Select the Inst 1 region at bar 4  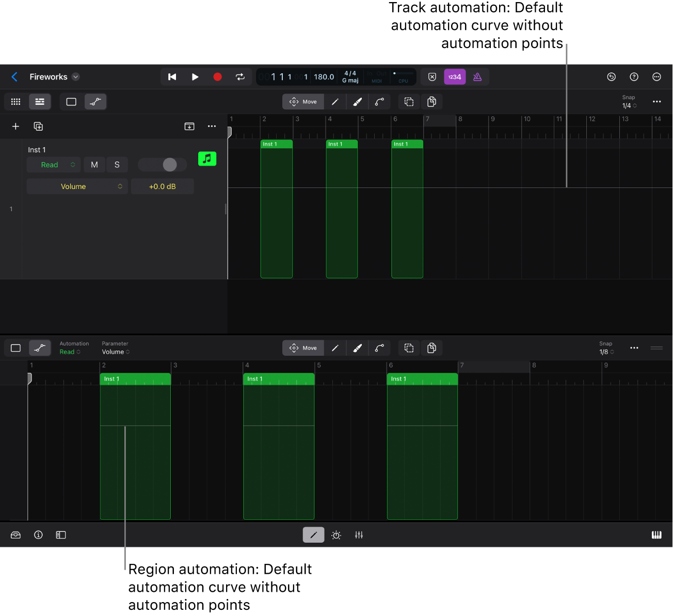point(342,209)
